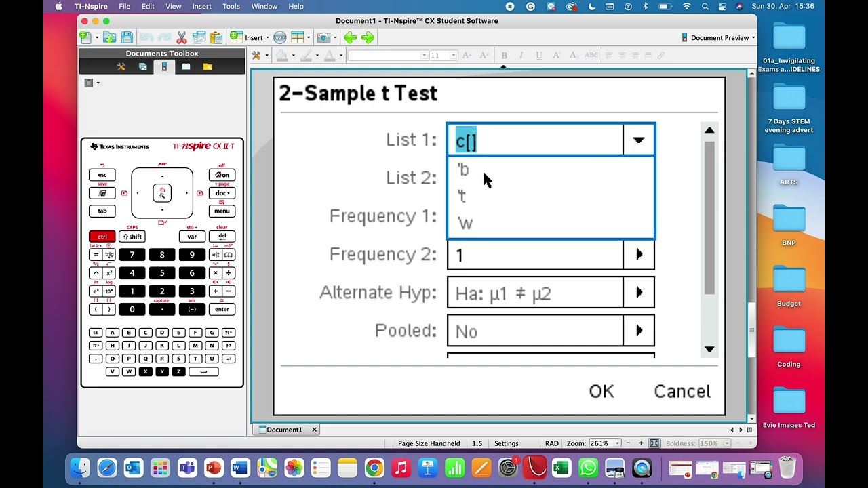The image size is (868, 488).
Task: Open the Utilities book tab in Toolbox
Action: (x=186, y=66)
